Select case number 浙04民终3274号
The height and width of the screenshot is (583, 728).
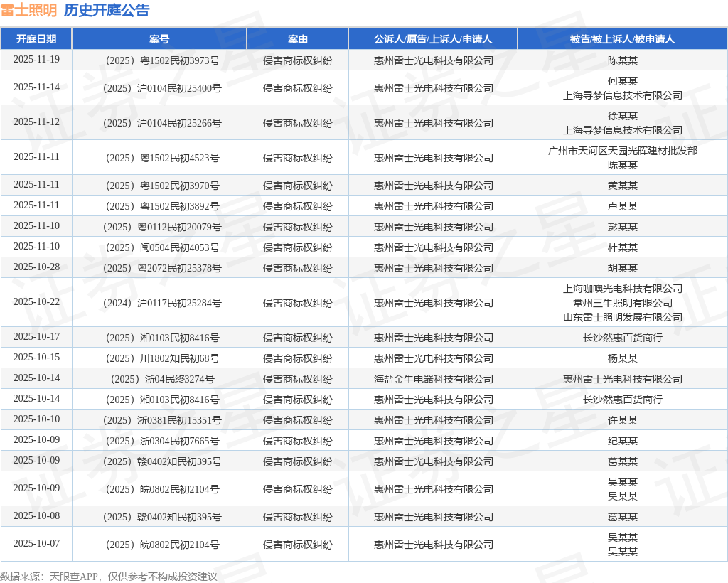[x=163, y=379]
